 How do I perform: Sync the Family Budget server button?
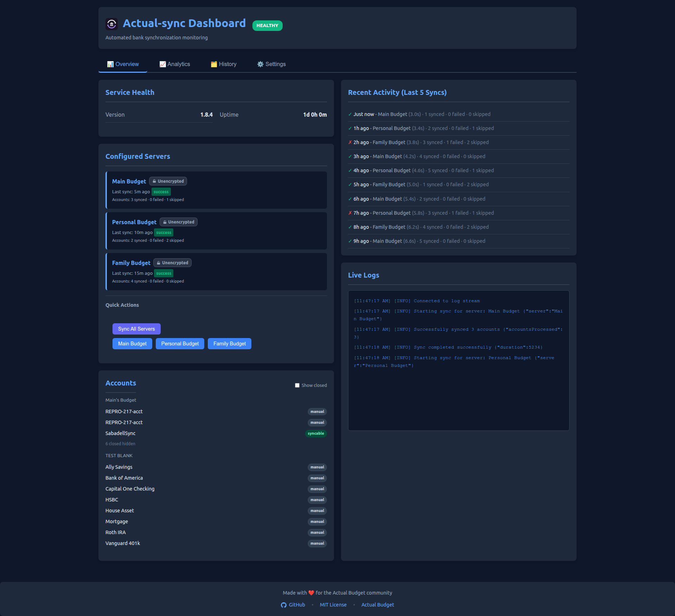[x=230, y=344]
